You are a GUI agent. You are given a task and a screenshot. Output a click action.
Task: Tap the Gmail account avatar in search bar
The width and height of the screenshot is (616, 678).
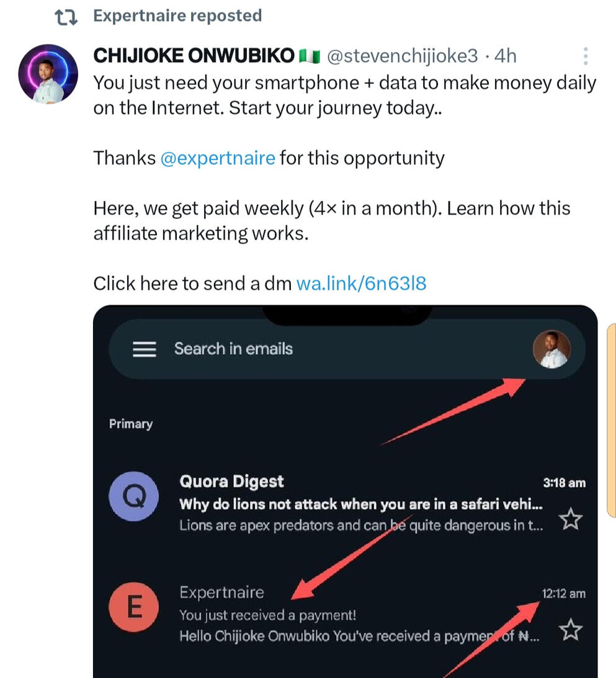click(x=551, y=349)
